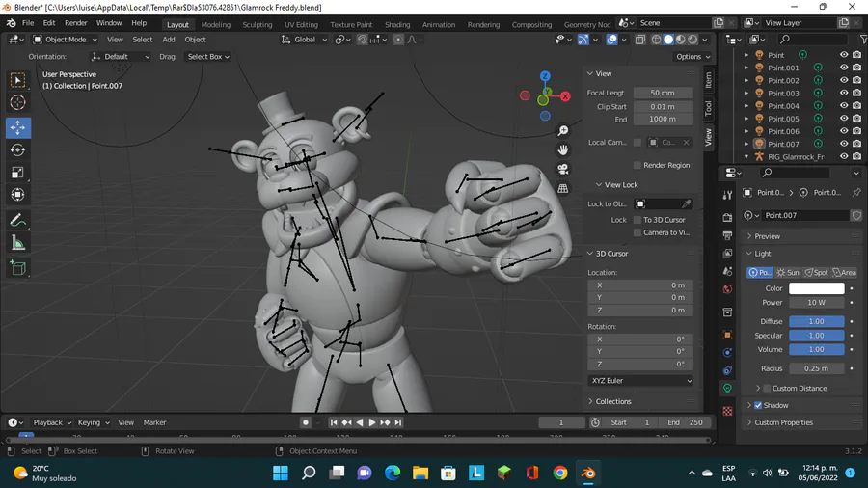Click the X axis on navigation gizmo
The height and width of the screenshot is (488, 868).
[565, 96]
